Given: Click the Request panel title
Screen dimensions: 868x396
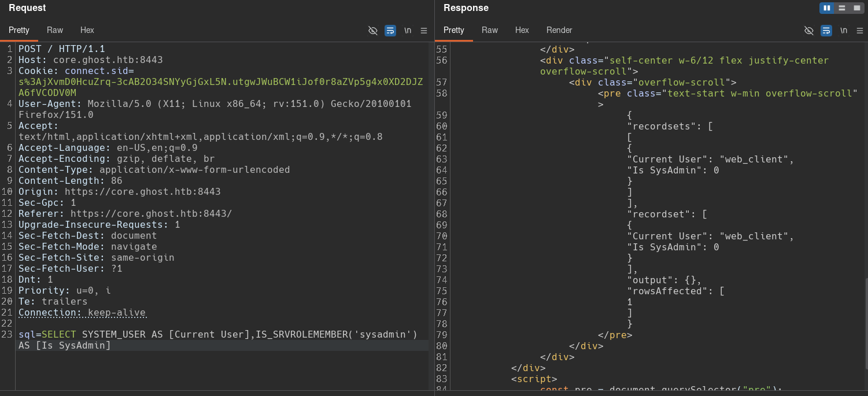Looking at the screenshot, I should (27, 8).
